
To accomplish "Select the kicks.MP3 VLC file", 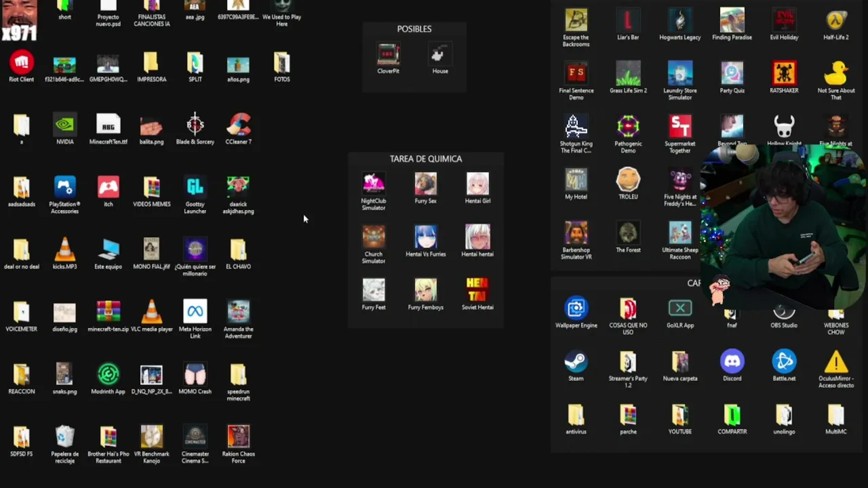I will point(65,250).
